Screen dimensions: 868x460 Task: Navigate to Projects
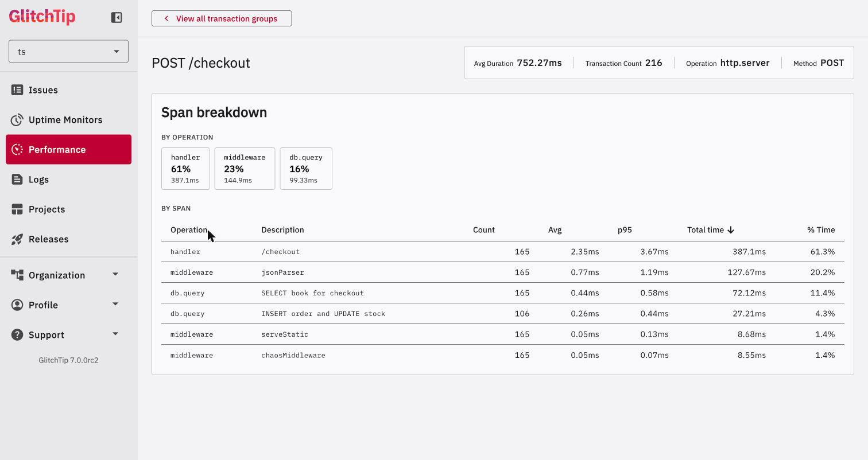(68, 209)
